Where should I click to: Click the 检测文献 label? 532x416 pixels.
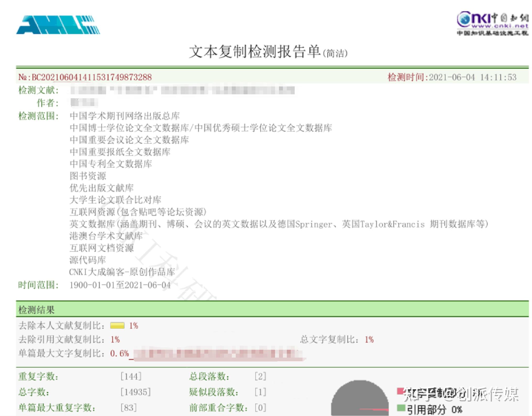(x=39, y=90)
